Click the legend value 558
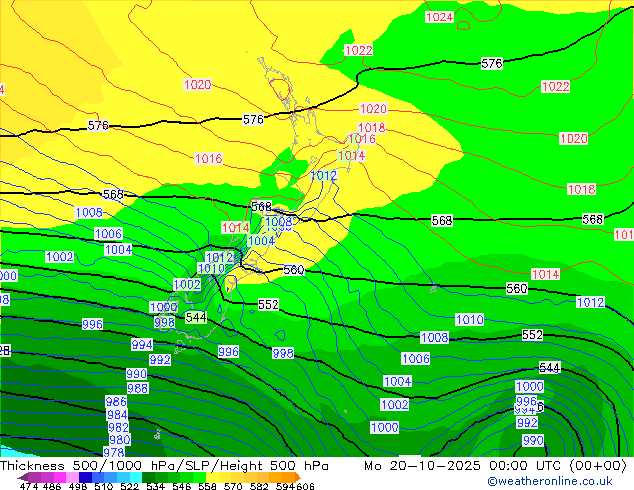634x490 pixels. tap(207, 486)
